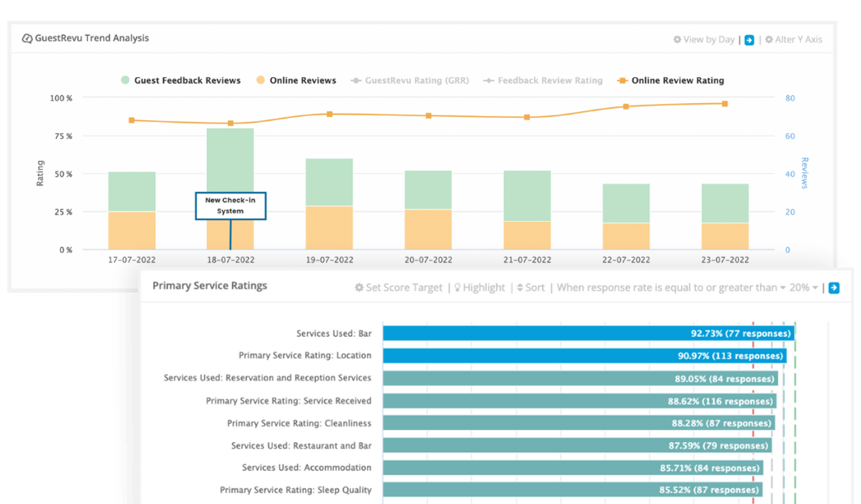The width and height of the screenshot is (861, 504).
Task: Click the orange Online Reviews bar for 19-07-2022
Action: [x=329, y=228]
